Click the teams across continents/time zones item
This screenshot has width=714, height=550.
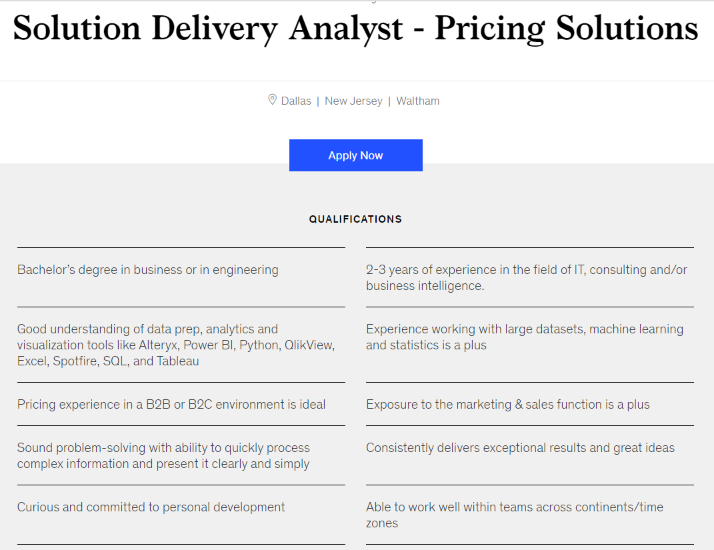pyautogui.click(x=515, y=514)
